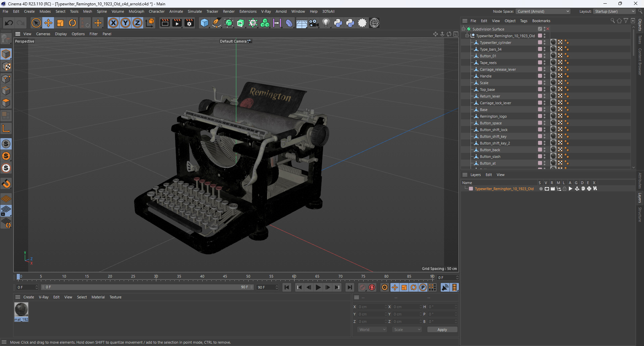Click the X position input field
This screenshot has height=346, width=644.
pyautogui.click(x=372, y=307)
